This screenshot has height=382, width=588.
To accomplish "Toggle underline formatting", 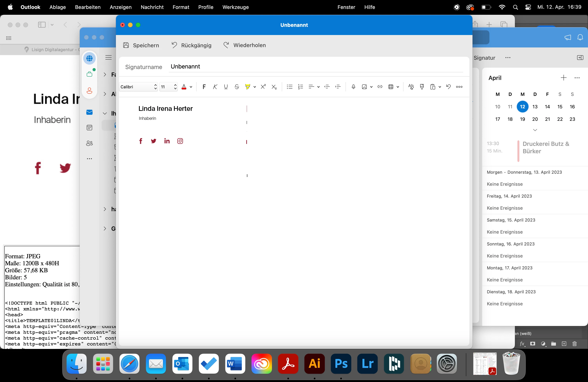I will tap(226, 87).
